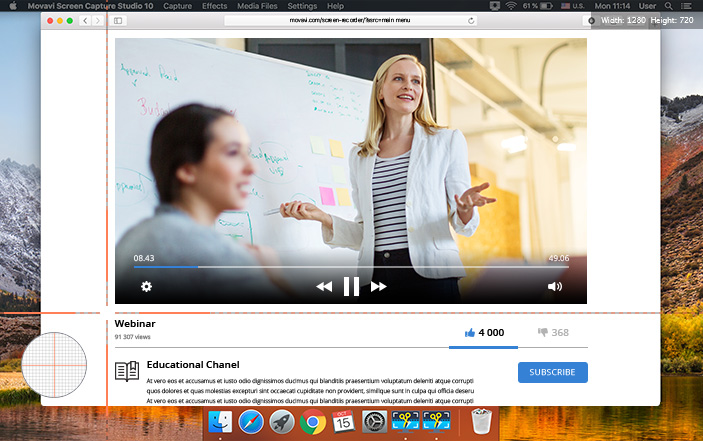Open the video player settings gear

tap(146, 286)
